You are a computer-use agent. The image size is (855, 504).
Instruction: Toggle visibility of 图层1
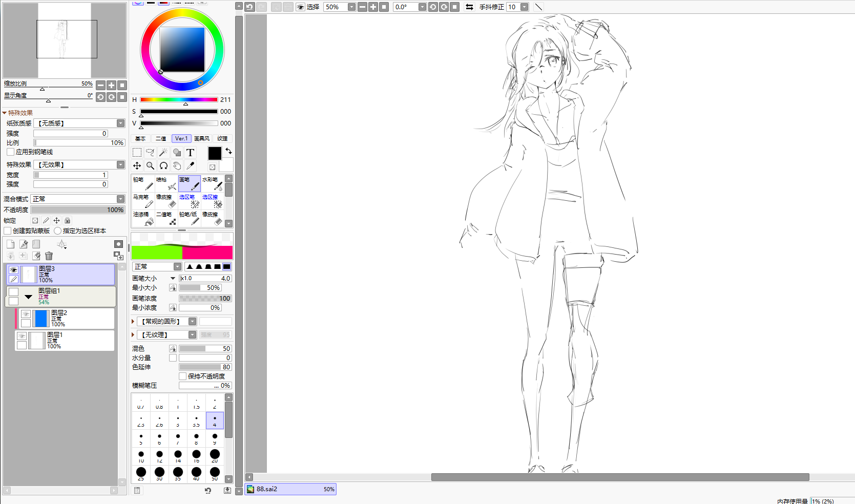(x=22, y=336)
